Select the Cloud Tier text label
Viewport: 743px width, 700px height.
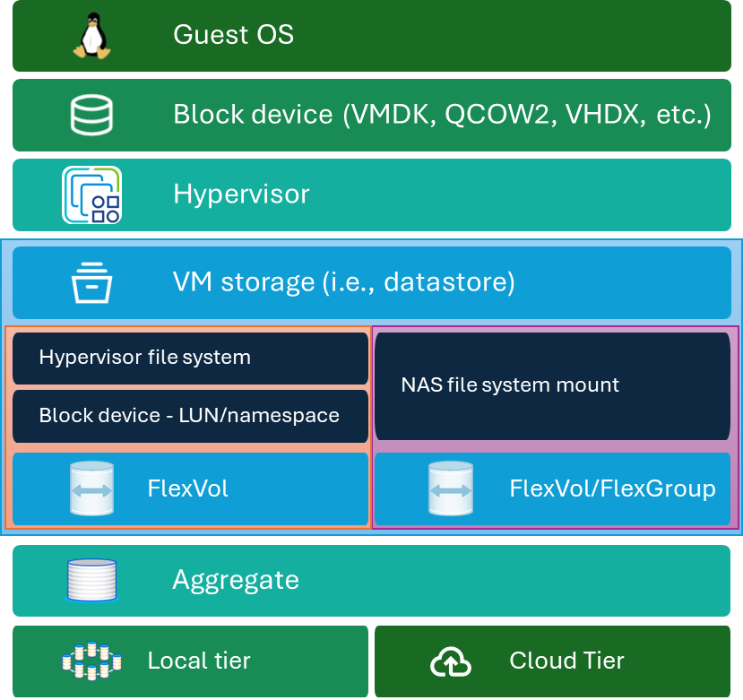pyautogui.click(x=566, y=661)
